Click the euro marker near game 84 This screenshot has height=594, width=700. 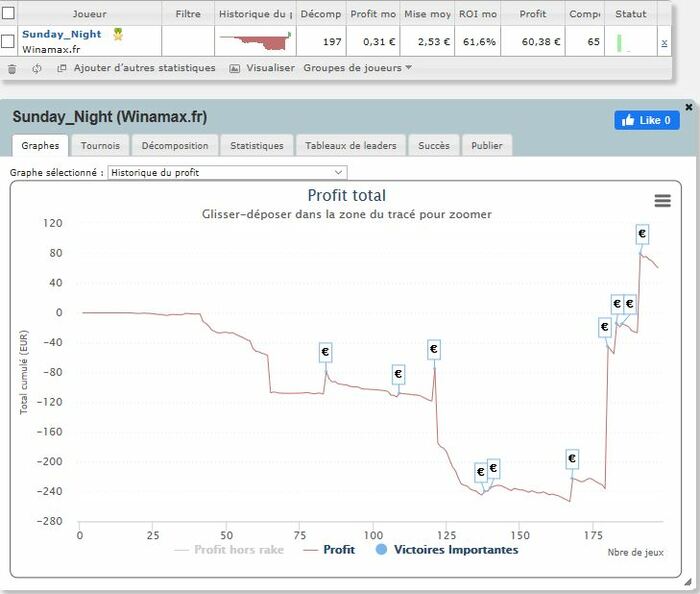pos(325,352)
